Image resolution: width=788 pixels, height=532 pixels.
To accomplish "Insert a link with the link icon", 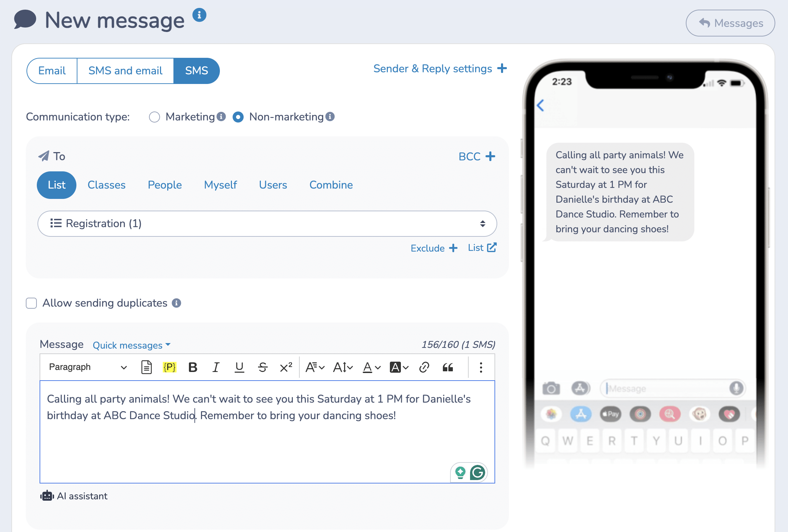I will pyautogui.click(x=424, y=367).
